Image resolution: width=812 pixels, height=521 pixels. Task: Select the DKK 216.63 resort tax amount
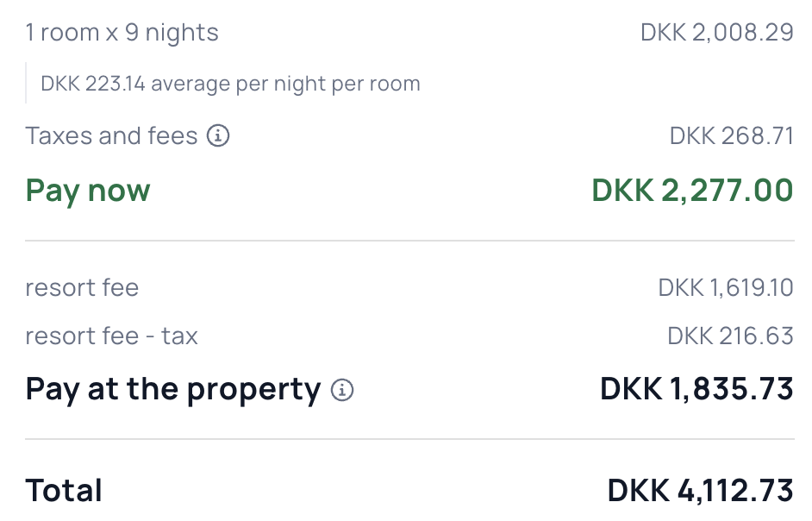pyautogui.click(x=730, y=336)
